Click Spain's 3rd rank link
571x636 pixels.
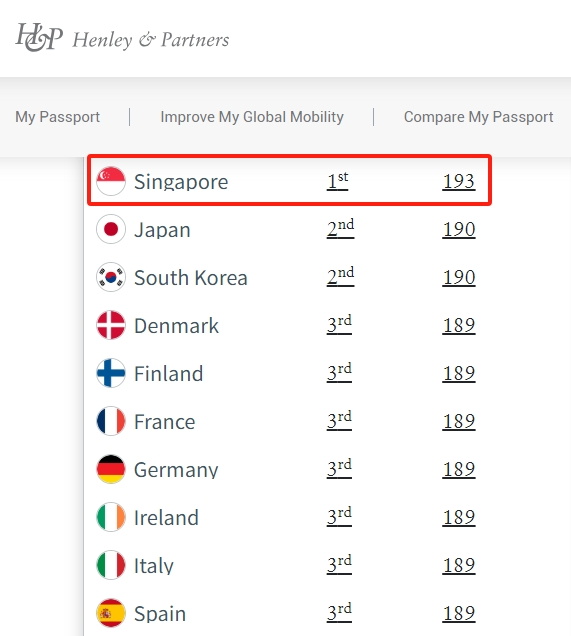pos(339,612)
